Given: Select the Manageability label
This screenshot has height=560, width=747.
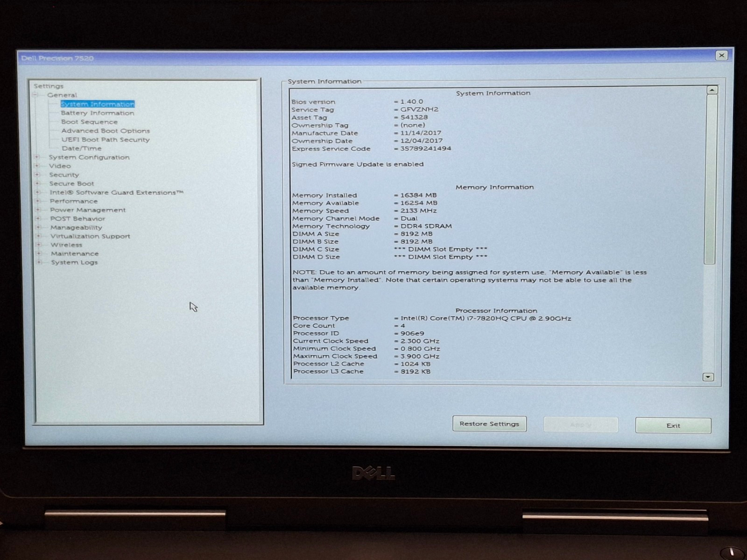Looking at the screenshot, I should tap(76, 227).
